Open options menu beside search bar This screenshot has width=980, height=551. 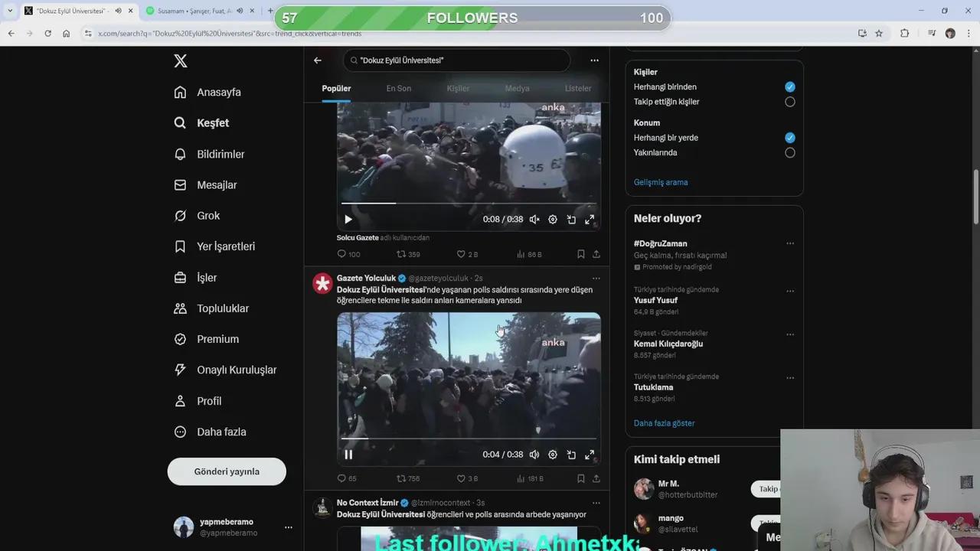click(594, 60)
